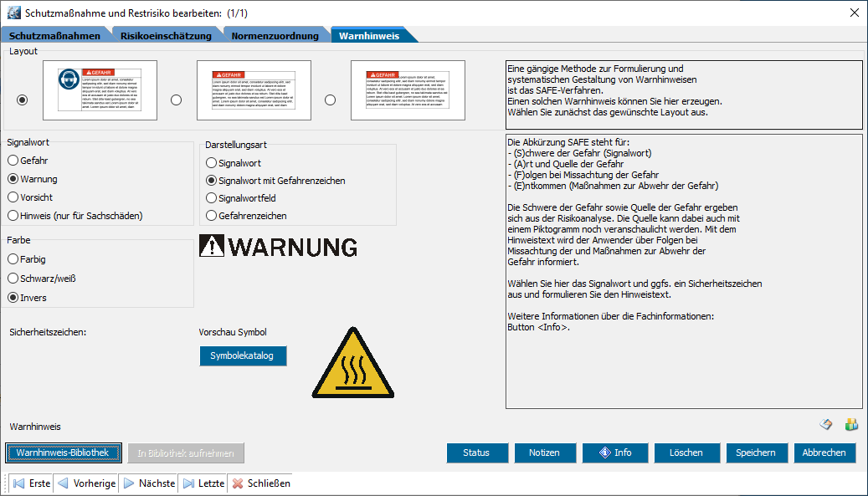Go to previous record with Vorherige
868x496 pixels.
86,483
